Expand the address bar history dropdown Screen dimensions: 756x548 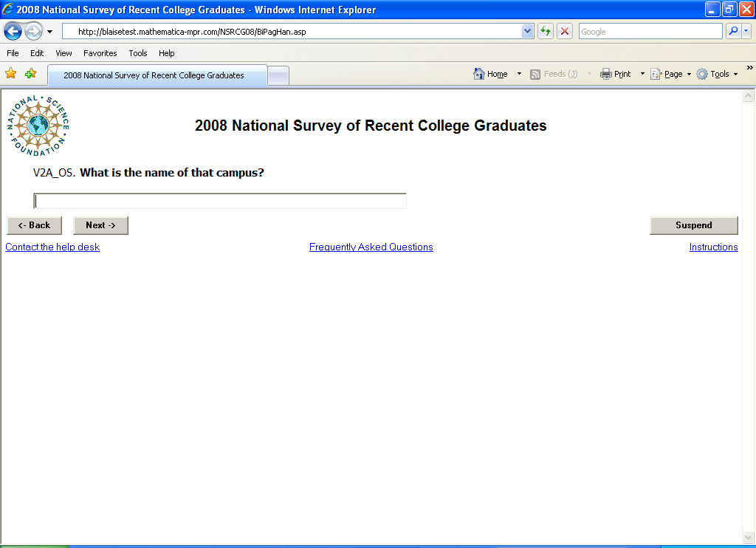coord(527,31)
